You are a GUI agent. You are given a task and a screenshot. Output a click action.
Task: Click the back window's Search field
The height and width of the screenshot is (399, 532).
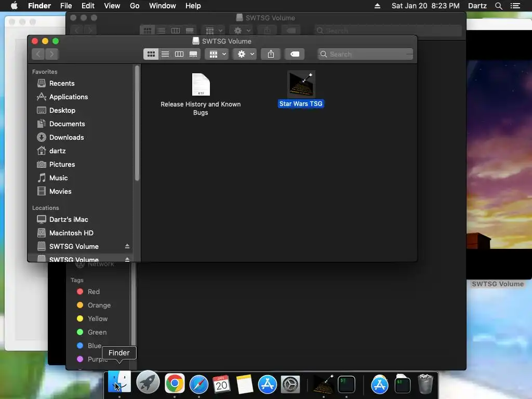click(388, 31)
